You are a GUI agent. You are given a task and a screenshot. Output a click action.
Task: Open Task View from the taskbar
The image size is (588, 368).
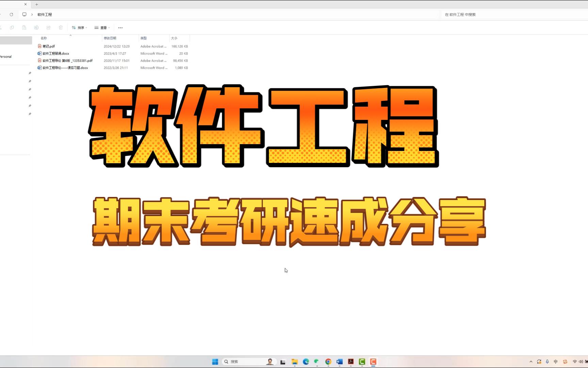[x=283, y=362]
